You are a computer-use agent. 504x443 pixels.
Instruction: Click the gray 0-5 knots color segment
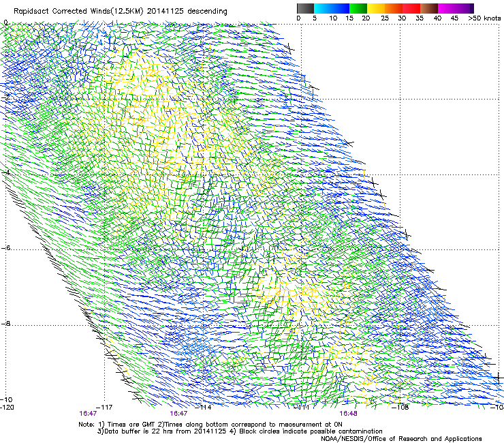(x=305, y=8)
